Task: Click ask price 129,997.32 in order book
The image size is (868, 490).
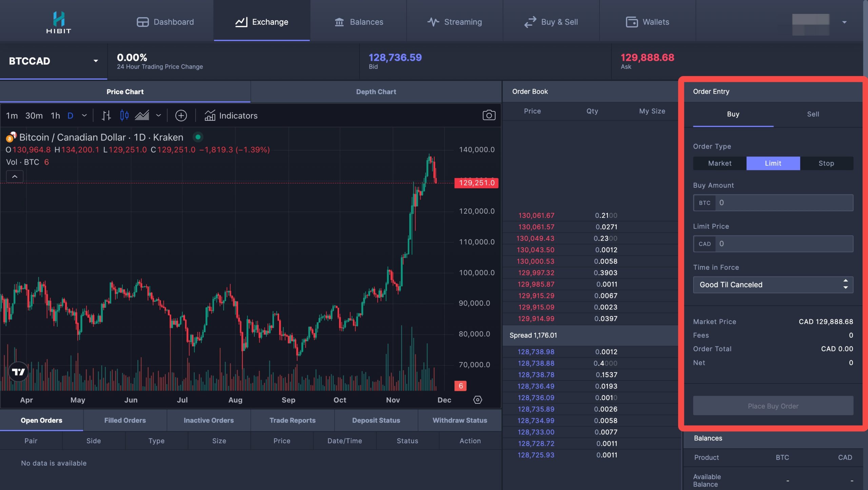Action: pos(536,273)
